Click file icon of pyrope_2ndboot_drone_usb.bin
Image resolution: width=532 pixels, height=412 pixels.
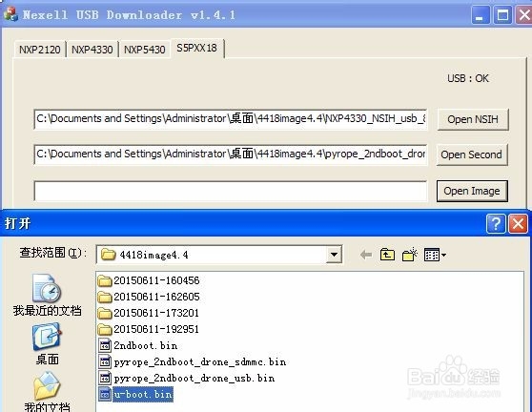tap(105, 378)
